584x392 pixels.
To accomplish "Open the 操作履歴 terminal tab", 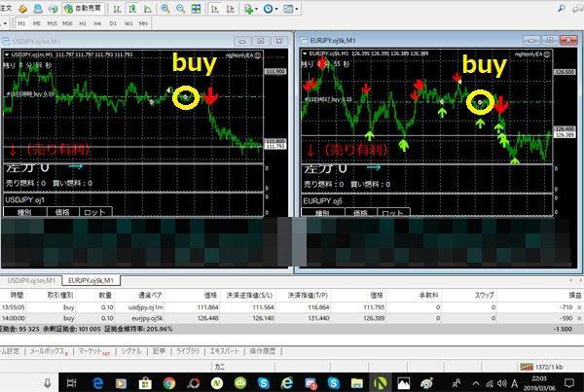I will (263, 351).
